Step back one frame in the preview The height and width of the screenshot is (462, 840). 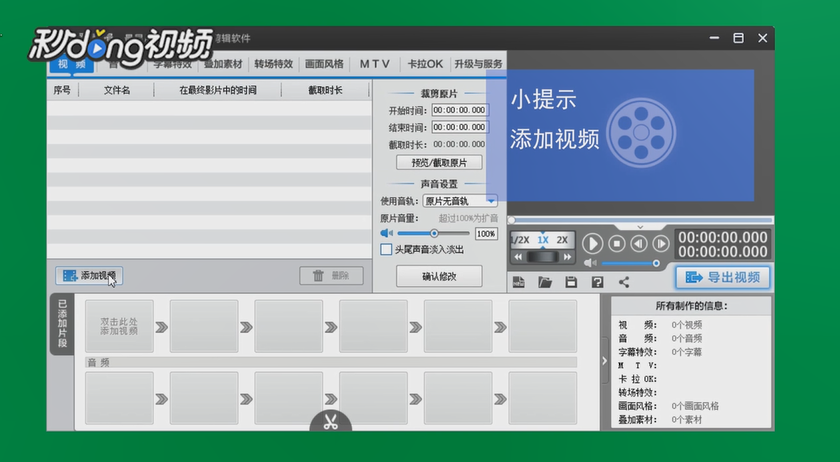(x=639, y=244)
